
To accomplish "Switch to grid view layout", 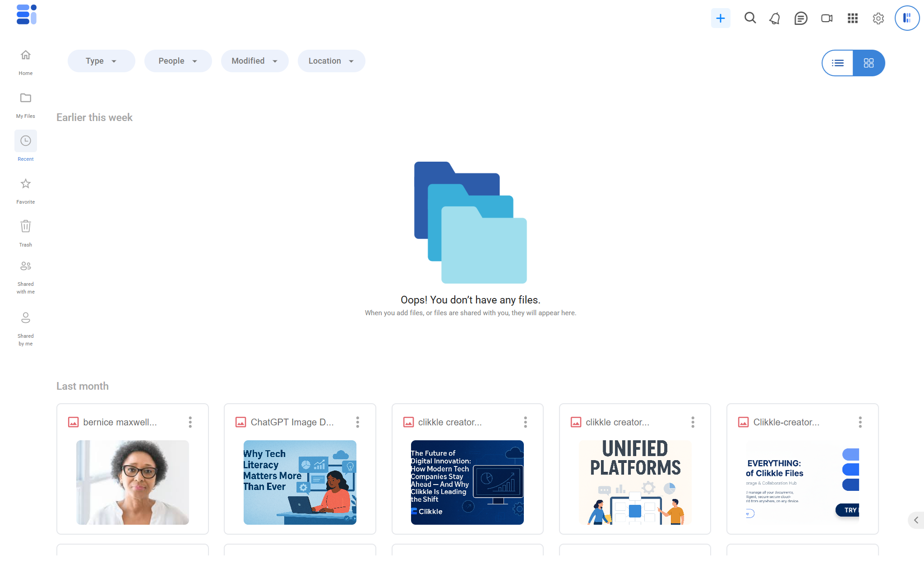I will click(869, 63).
